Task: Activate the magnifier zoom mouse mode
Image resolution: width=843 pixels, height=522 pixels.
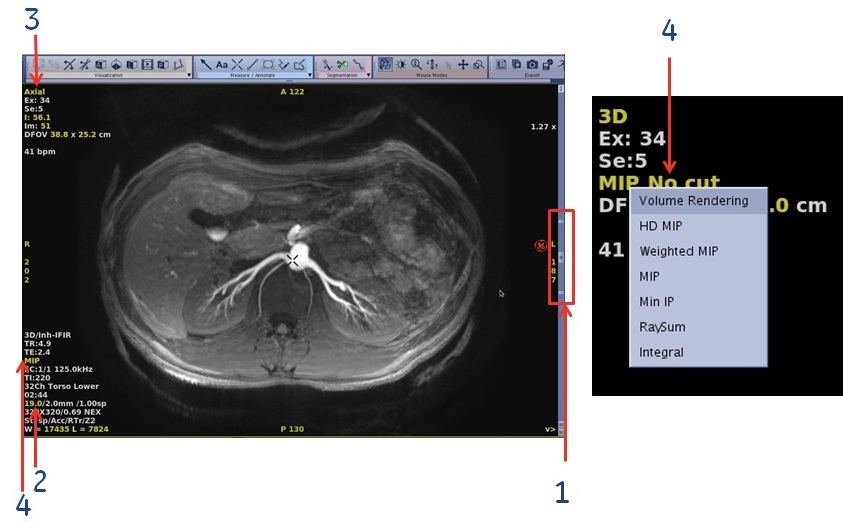Action: tap(415, 64)
